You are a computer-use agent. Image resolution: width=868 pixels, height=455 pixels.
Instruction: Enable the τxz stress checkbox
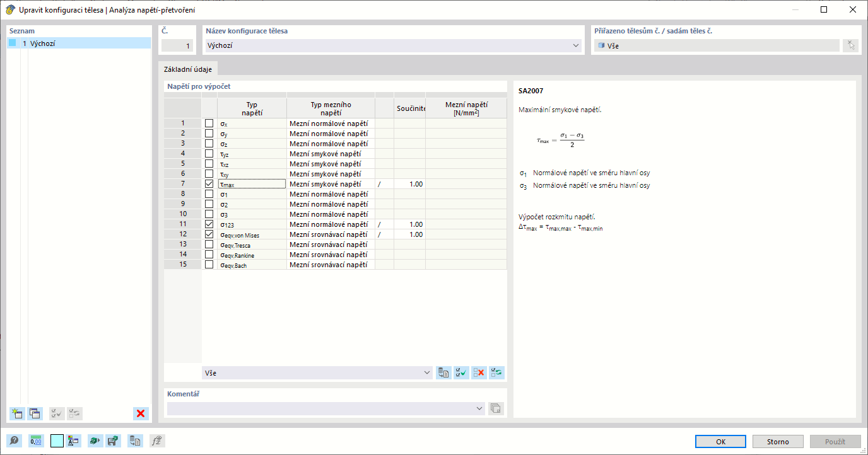tap(209, 164)
